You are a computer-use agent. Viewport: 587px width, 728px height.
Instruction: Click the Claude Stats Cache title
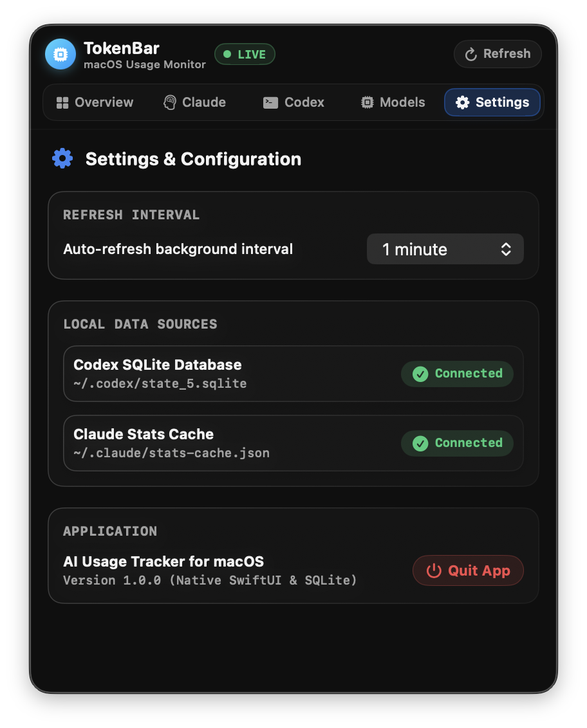[x=144, y=434]
